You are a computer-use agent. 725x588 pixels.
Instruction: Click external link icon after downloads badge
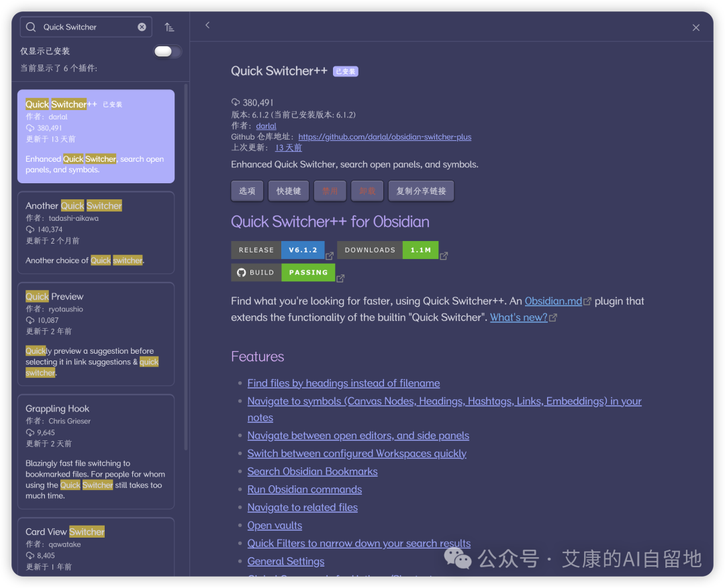(x=444, y=256)
